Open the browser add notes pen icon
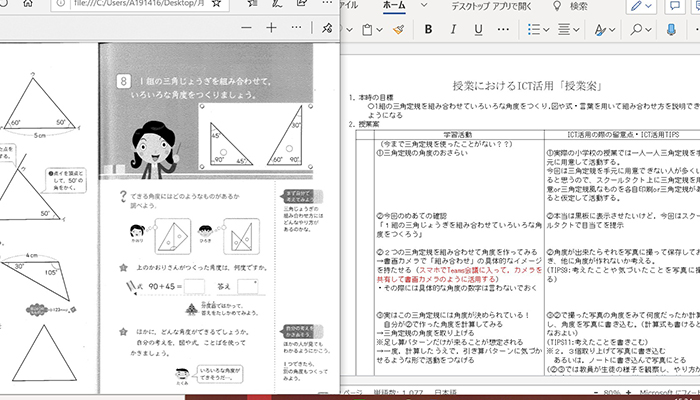This screenshot has height=400, width=700. pos(277,4)
